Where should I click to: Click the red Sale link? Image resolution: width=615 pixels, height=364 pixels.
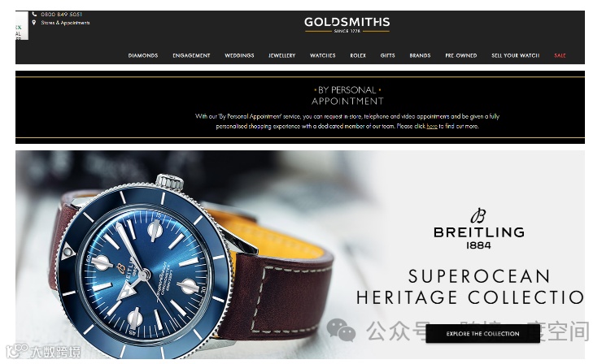560,55
